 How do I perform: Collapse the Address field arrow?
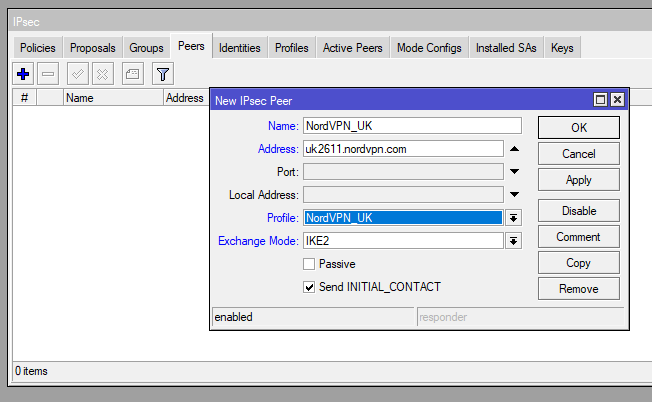(514, 149)
